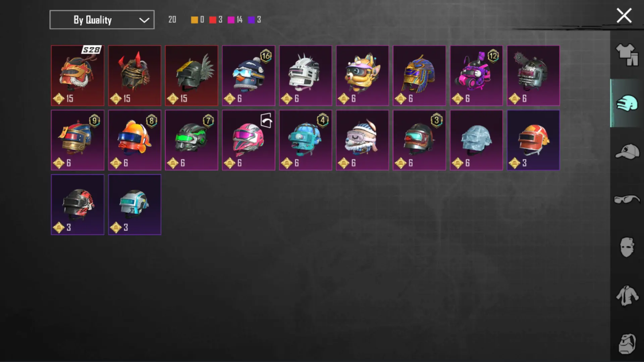Open the cap headwear category
This screenshot has width=644, height=362.
[627, 152]
